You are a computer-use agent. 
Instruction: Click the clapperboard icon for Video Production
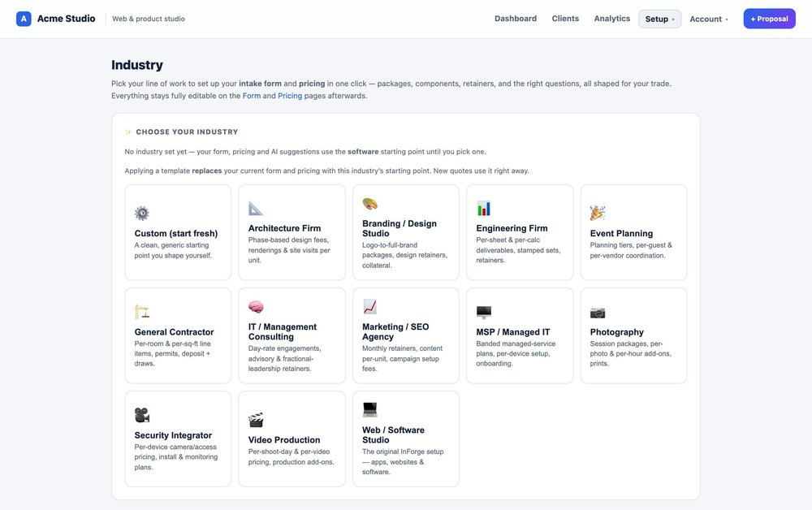pyautogui.click(x=256, y=420)
